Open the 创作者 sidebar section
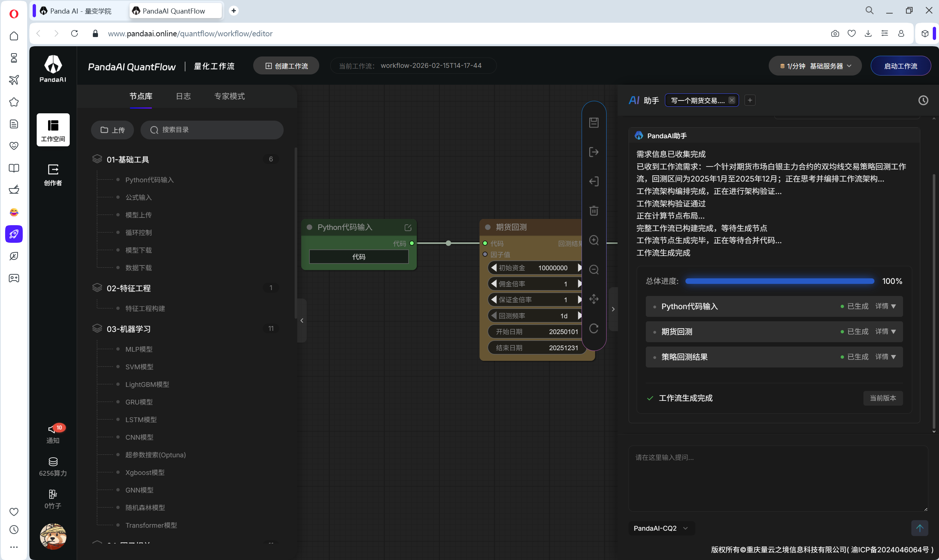Image resolution: width=939 pixels, height=560 pixels. [x=53, y=175]
